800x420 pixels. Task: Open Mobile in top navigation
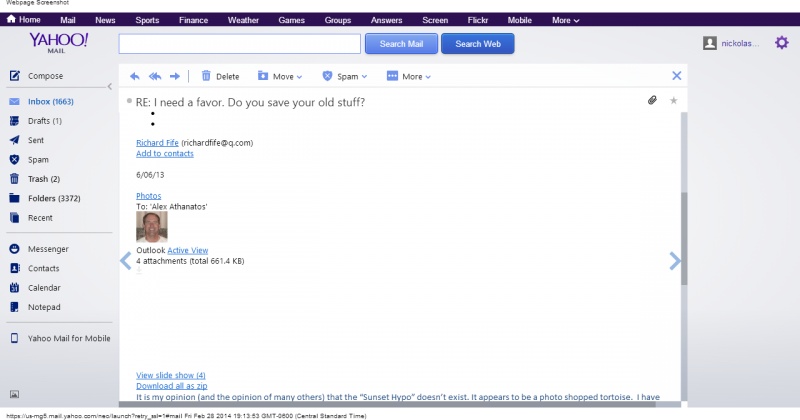tap(519, 20)
